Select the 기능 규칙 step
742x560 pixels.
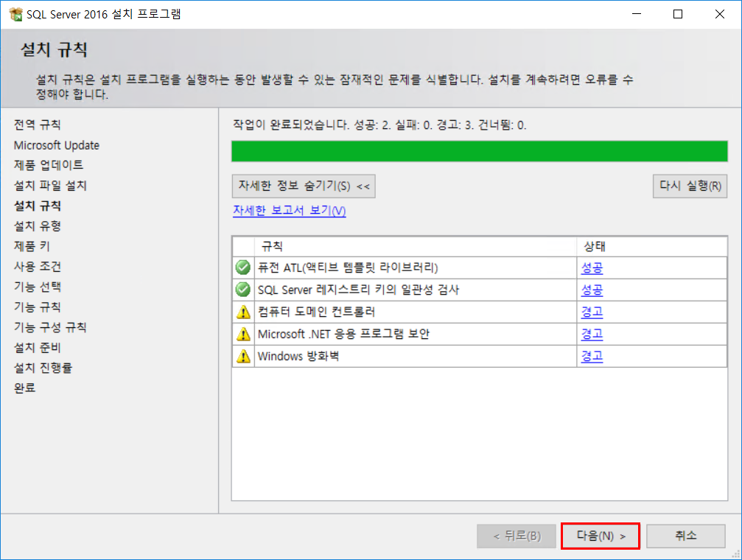pos(38,307)
